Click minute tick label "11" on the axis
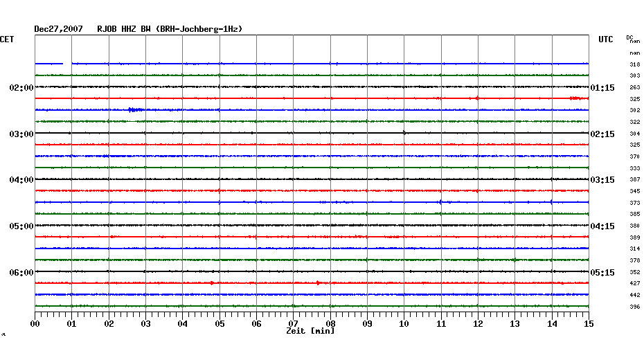 [x=441, y=324]
